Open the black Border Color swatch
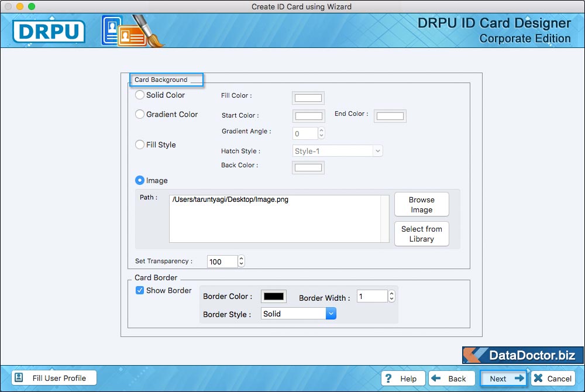Screen dimensions: 585x392 (273, 296)
